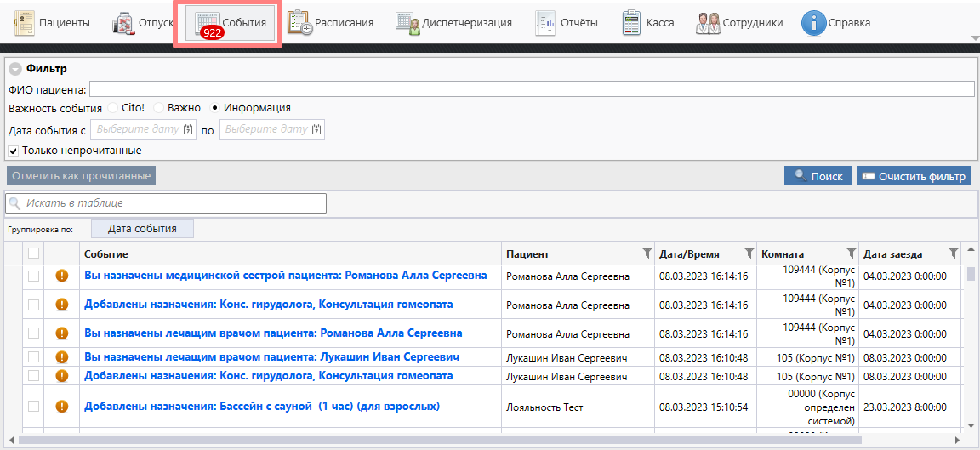This screenshot has width=980, height=450.
Task: Click the ФИО пациента input field
Action: pyautogui.click(x=532, y=89)
